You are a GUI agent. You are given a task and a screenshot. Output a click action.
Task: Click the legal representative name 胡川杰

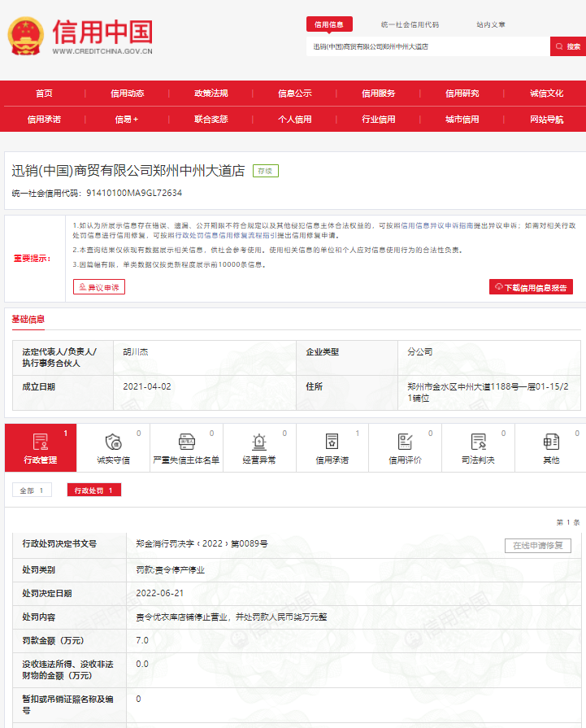tap(136, 352)
